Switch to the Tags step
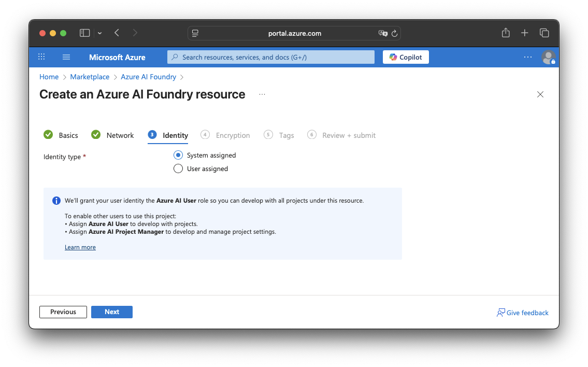The width and height of the screenshot is (588, 367). [x=279, y=135]
